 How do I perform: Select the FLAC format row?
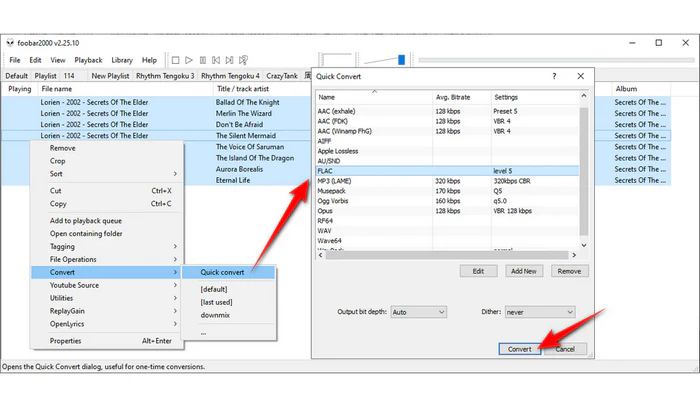tap(447, 171)
